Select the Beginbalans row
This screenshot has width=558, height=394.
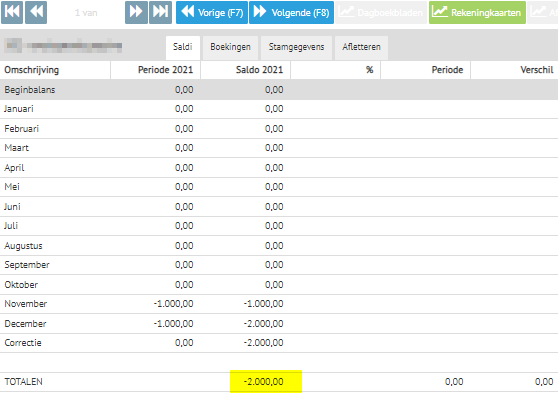click(279, 90)
